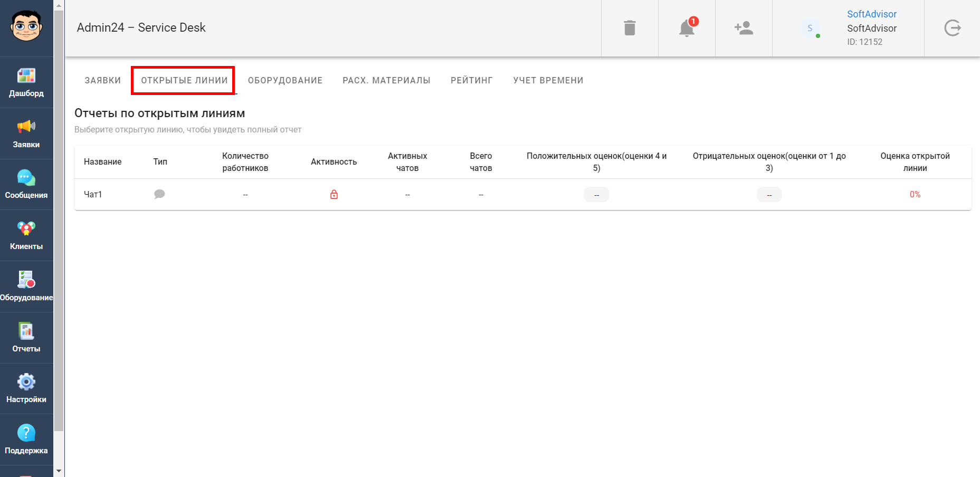
Task: Click the sidebar scrollbar down arrow
Action: click(59, 471)
